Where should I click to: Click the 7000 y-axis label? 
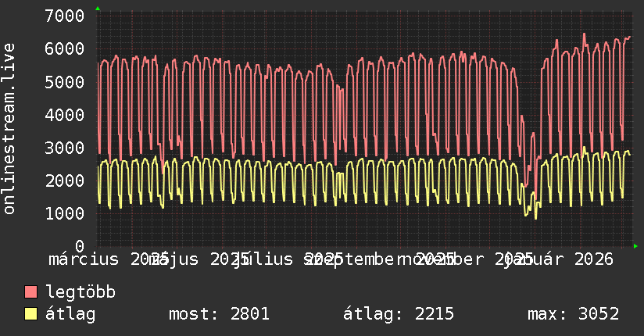point(65,16)
